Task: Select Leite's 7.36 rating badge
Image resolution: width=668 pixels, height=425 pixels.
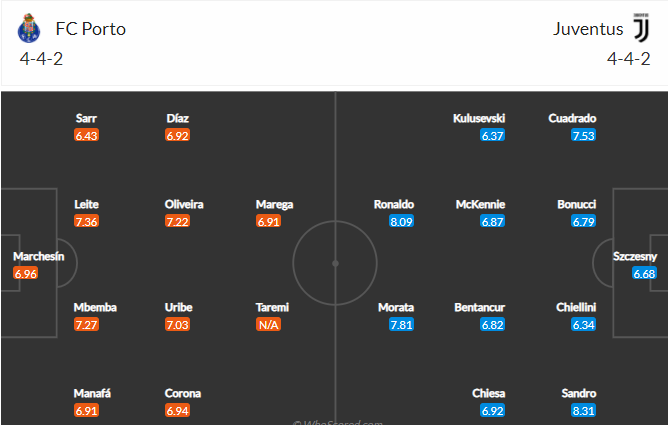Action: (86, 221)
